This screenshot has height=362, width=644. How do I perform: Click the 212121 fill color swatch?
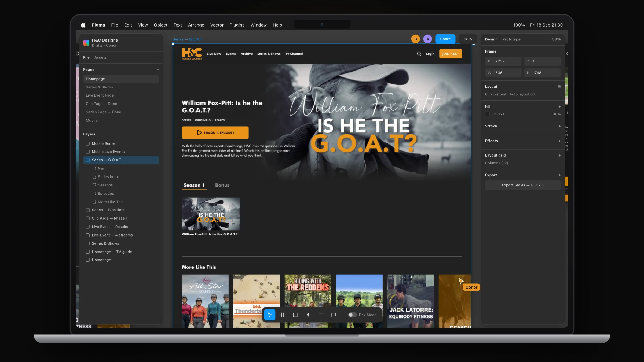pos(487,114)
